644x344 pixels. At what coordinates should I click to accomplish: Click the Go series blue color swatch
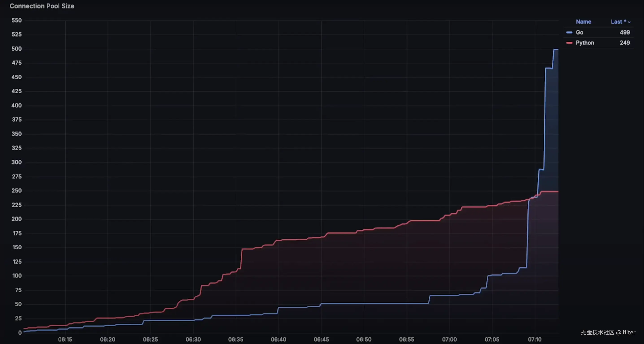pos(569,32)
